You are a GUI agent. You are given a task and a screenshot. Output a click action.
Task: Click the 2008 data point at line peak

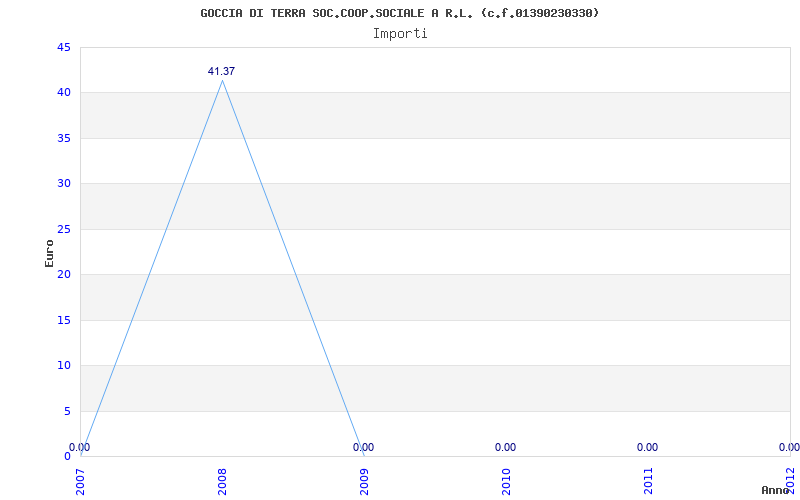(x=222, y=80)
